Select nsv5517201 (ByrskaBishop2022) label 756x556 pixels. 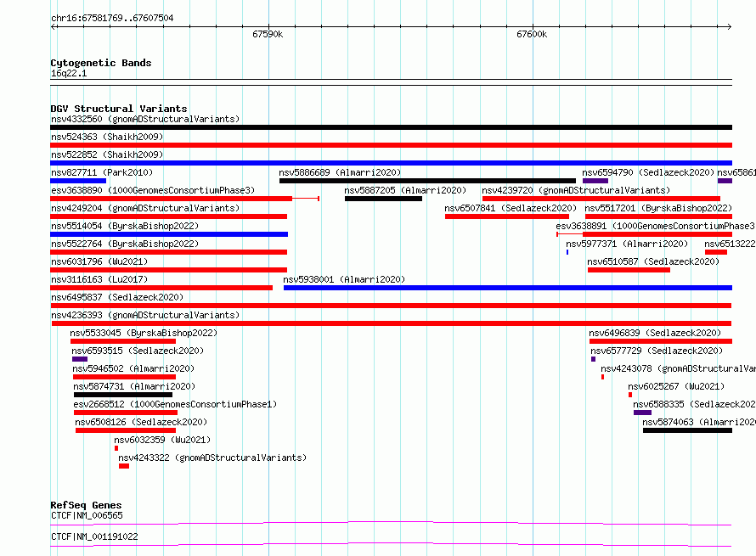pos(658,208)
